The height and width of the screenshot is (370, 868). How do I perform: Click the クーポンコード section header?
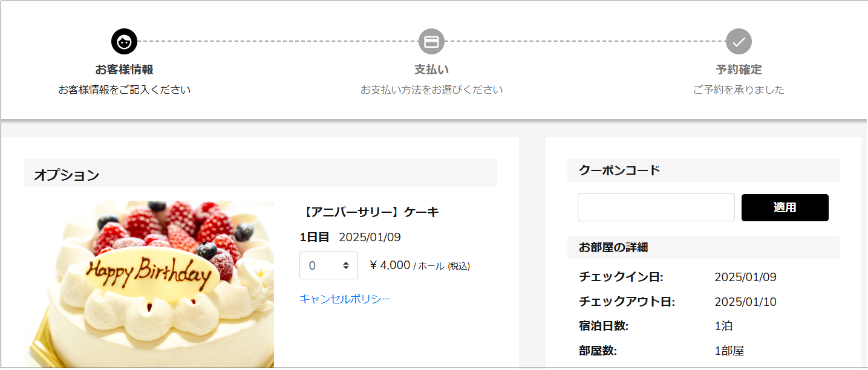pos(703,170)
